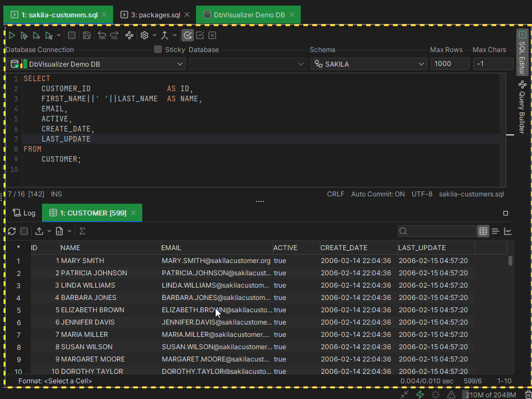Switch results to text view icon
532x399 pixels.
(496, 231)
